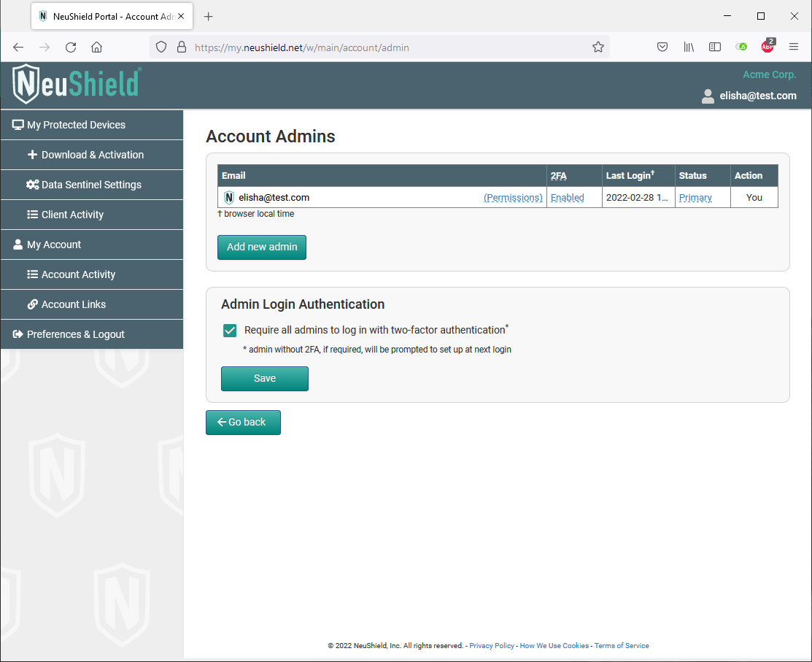Click the Acme Corp. company name
Viewport: 812px width, 662px height.
point(769,74)
